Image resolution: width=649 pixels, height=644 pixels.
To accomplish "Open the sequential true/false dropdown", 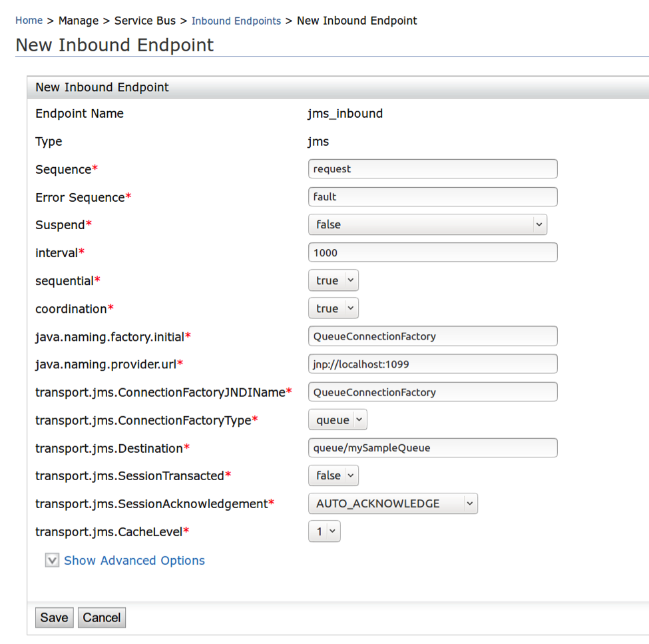I will point(333,281).
